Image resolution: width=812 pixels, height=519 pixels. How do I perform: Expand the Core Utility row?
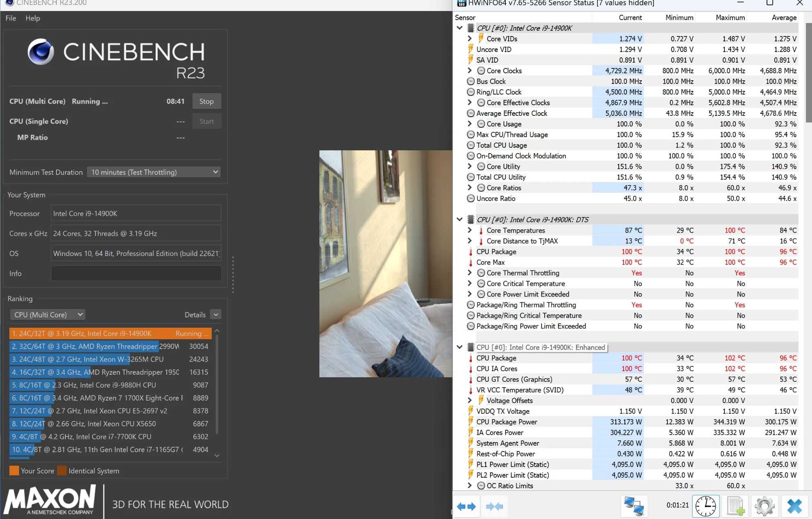[470, 166]
